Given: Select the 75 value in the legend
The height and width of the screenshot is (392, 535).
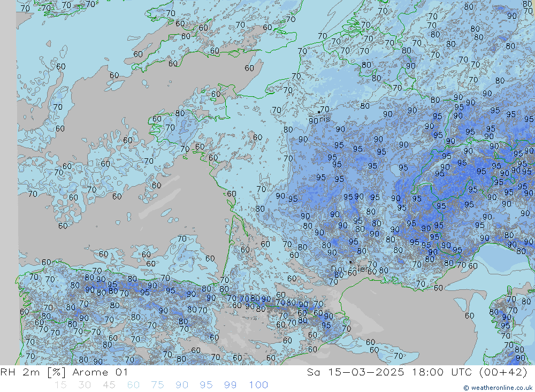Looking at the screenshot, I should coord(157,385).
